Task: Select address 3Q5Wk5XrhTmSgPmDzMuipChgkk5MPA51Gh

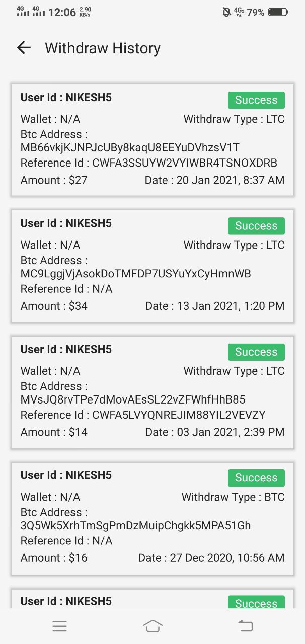Action: click(x=135, y=526)
